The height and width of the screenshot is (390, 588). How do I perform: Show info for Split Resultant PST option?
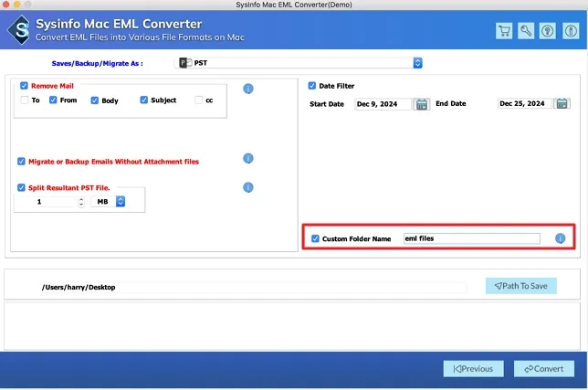click(247, 187)
